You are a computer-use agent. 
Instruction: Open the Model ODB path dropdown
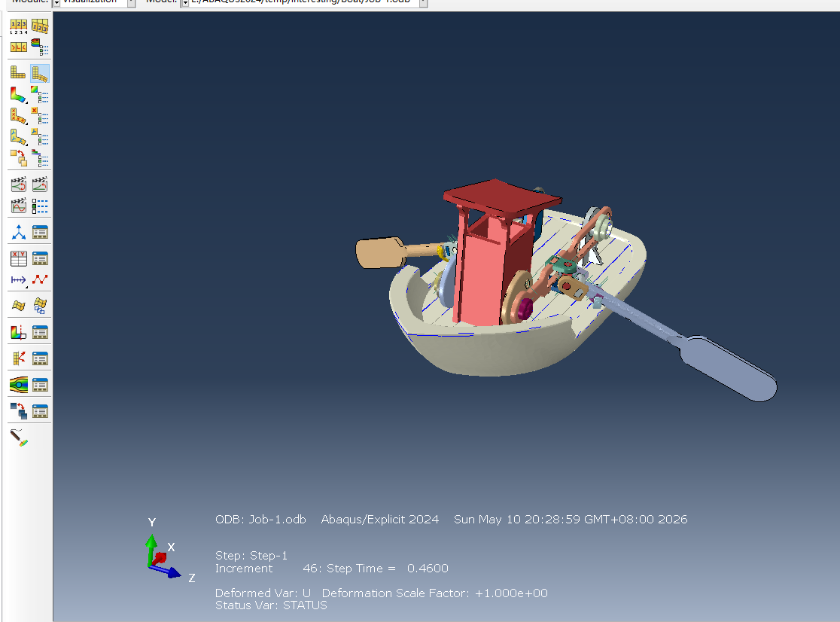coord(423,2)
